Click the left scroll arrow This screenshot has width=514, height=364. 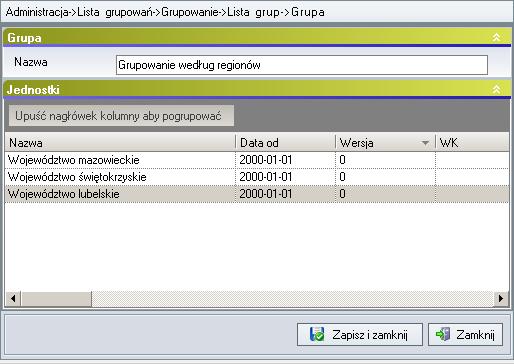pos(13,298)
